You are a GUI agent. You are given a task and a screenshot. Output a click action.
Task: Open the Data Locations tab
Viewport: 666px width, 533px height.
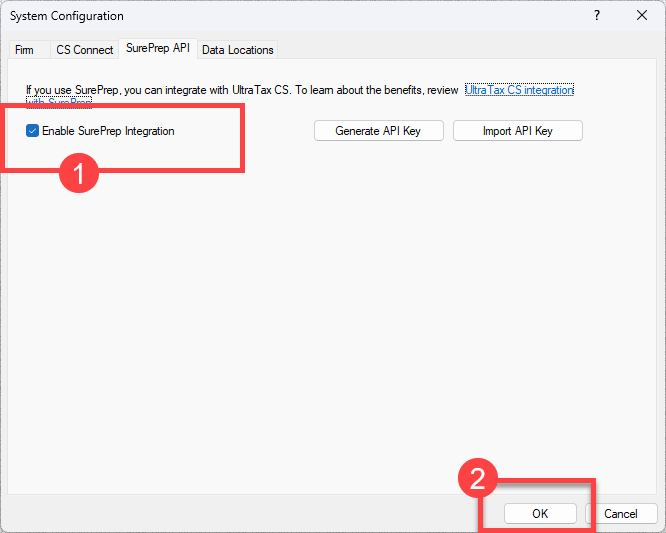[x=237, y=50]
